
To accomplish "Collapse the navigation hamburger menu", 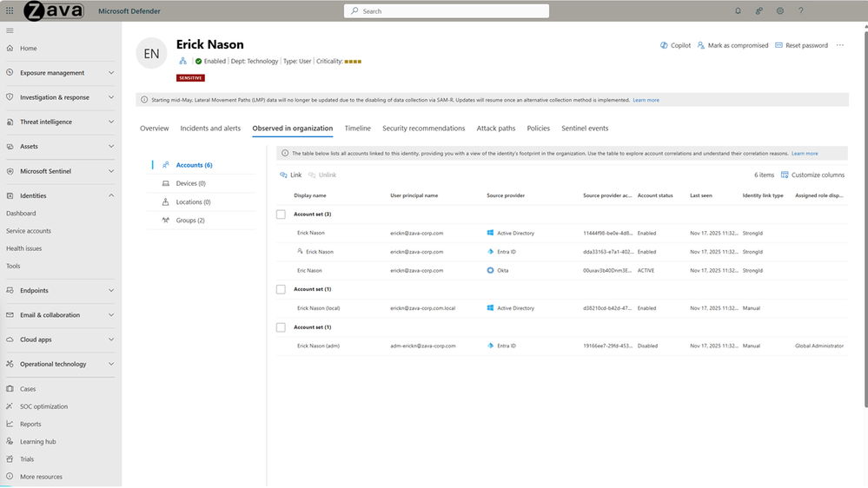I will pos(10,30).
